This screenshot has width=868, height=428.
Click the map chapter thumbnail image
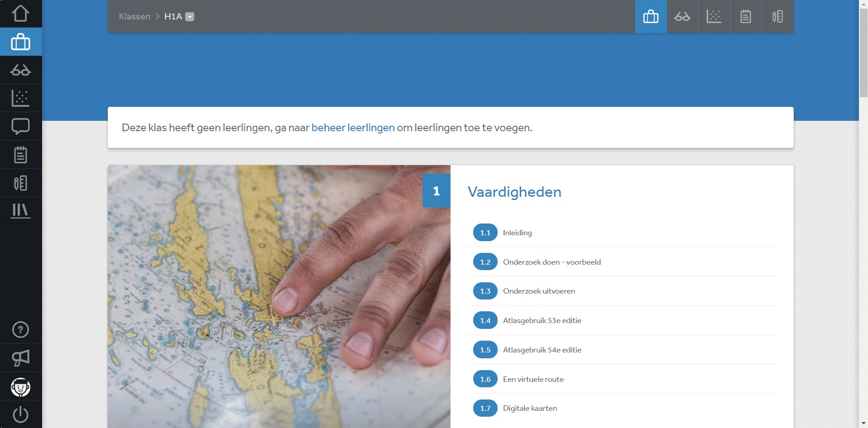(x=279, y=296)
